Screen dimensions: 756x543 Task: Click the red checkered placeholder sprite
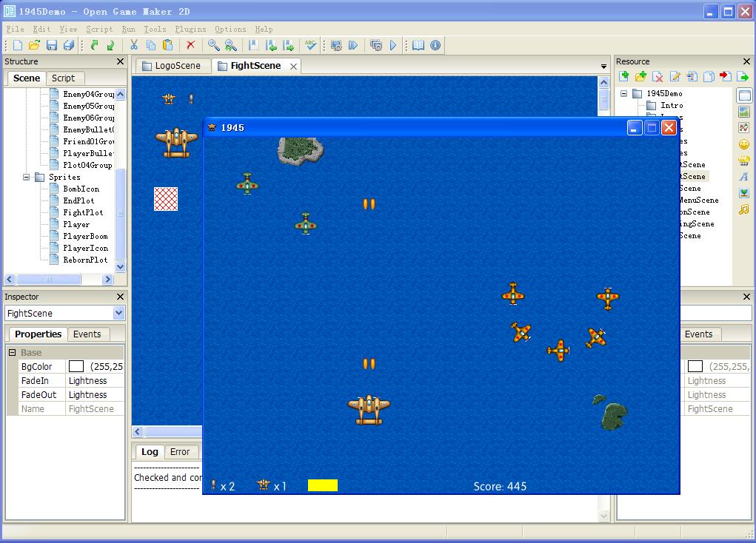click(x=166, y=199)
